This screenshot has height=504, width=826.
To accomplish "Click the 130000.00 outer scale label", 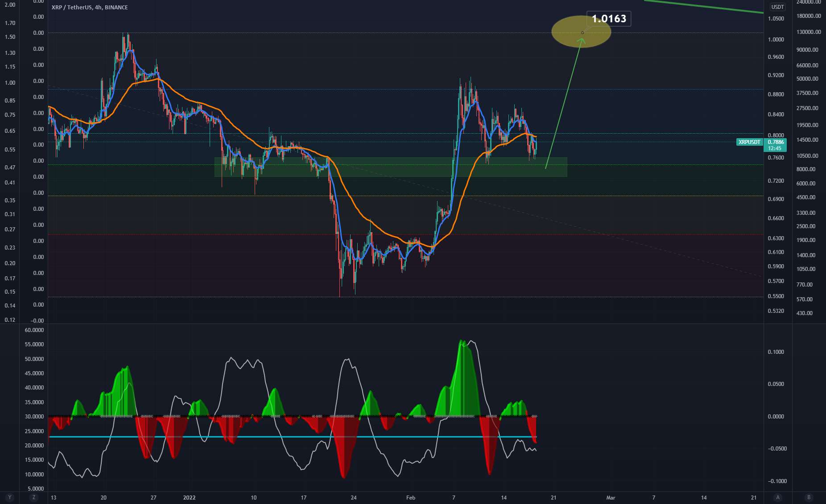I will 809,32.
